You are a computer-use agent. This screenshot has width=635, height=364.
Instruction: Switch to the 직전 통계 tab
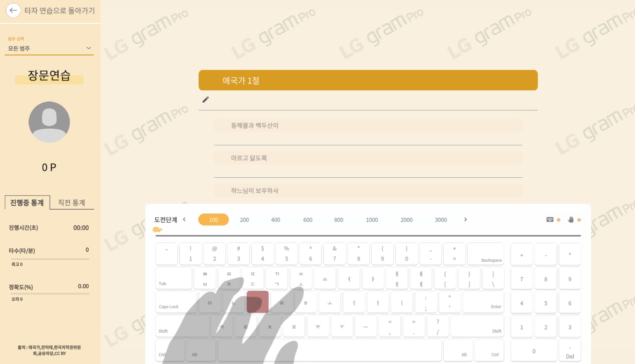[72, 202]
